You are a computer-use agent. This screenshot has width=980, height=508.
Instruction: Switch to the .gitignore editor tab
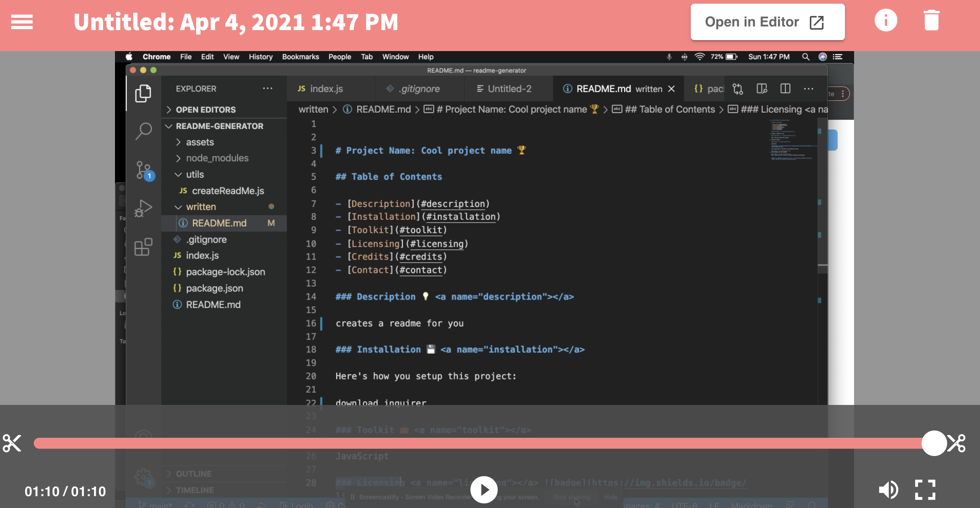419,89
